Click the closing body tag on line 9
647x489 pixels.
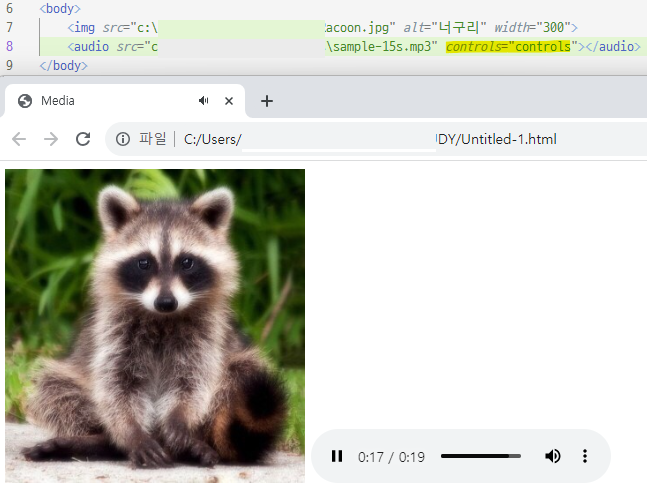coord(64,66)
